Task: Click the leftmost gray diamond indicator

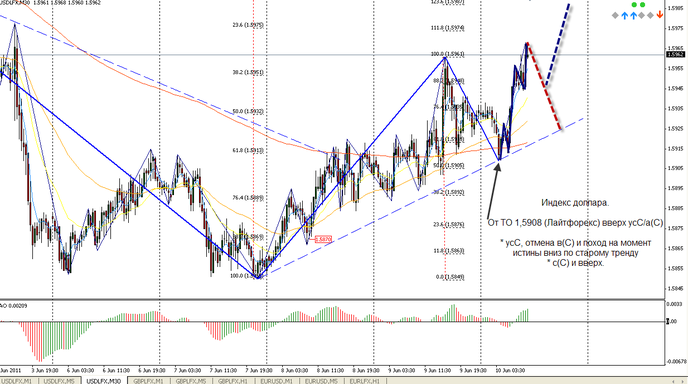Action: pos(615,16)
